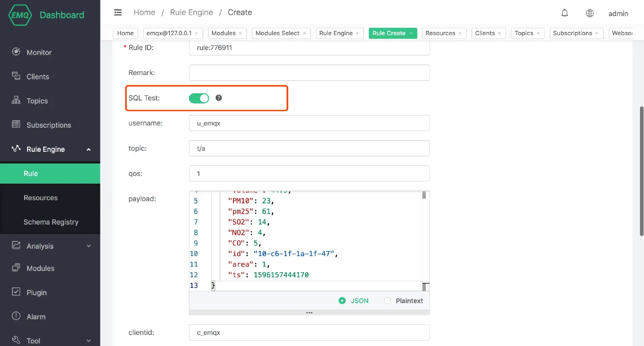Image resolution: width=644 pixels, height=346 pixels.
Task: Click the "id" line in payload editor
Action: [x=283, y=254]
